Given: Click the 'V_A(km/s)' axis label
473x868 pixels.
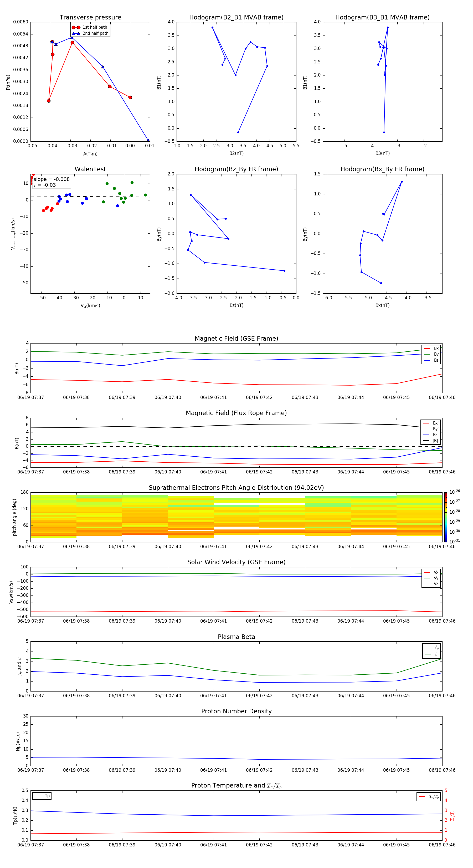Looking at the screenshot, I should pos(90,306).
